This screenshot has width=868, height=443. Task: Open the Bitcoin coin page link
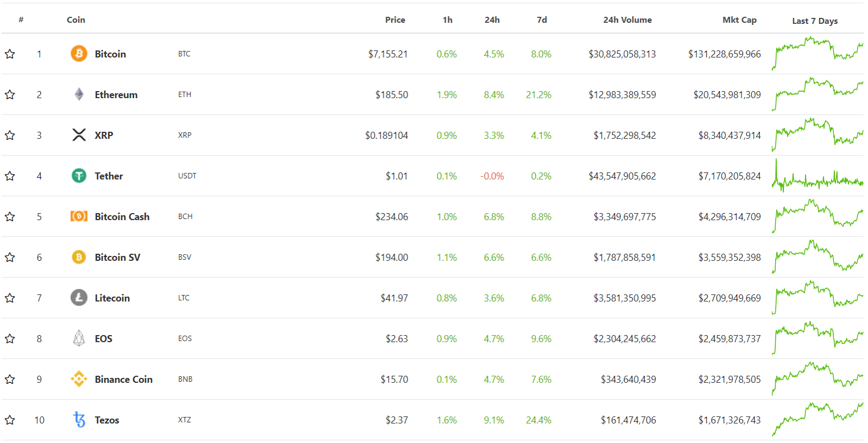click(110, 54)
